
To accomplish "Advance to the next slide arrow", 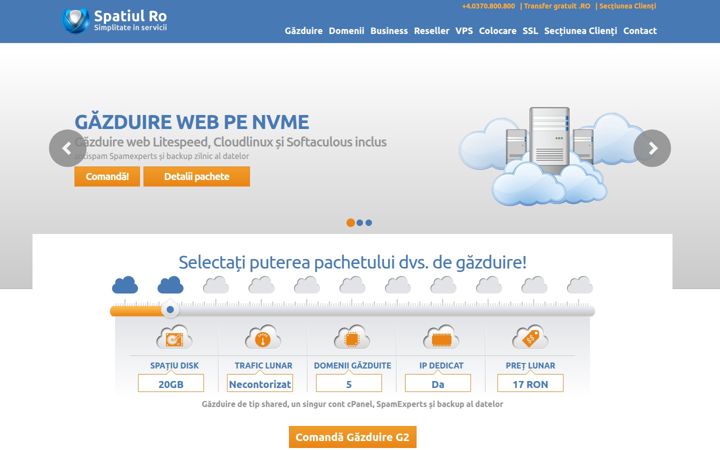I will click(652, 148).
